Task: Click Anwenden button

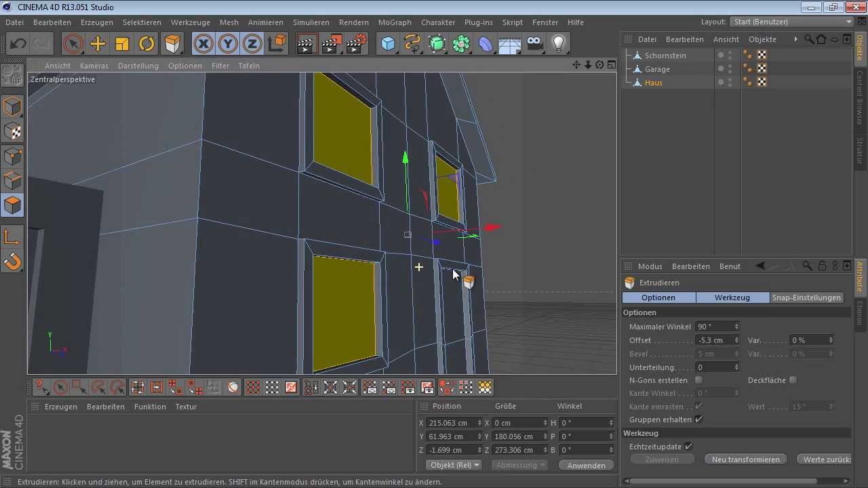Action: (587, 465)
